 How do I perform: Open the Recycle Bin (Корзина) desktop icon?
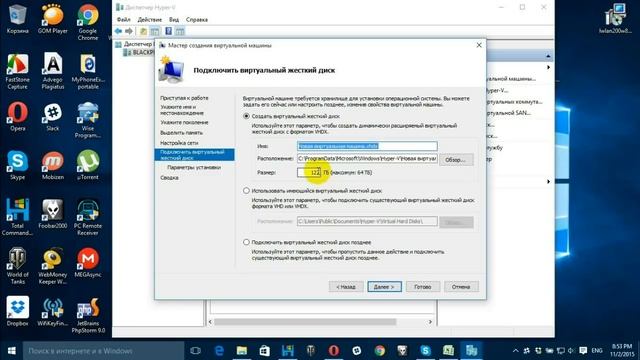click(x=17, y=19)
